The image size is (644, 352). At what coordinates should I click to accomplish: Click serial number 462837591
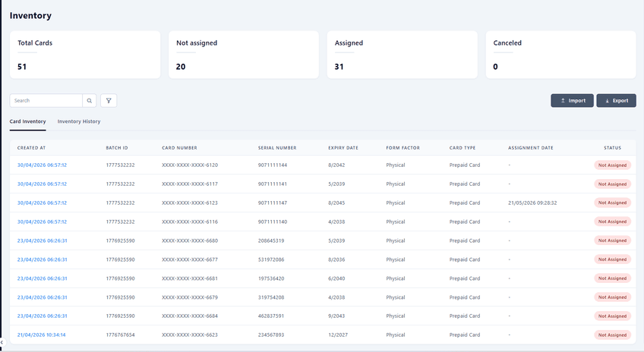click(271, 316)
